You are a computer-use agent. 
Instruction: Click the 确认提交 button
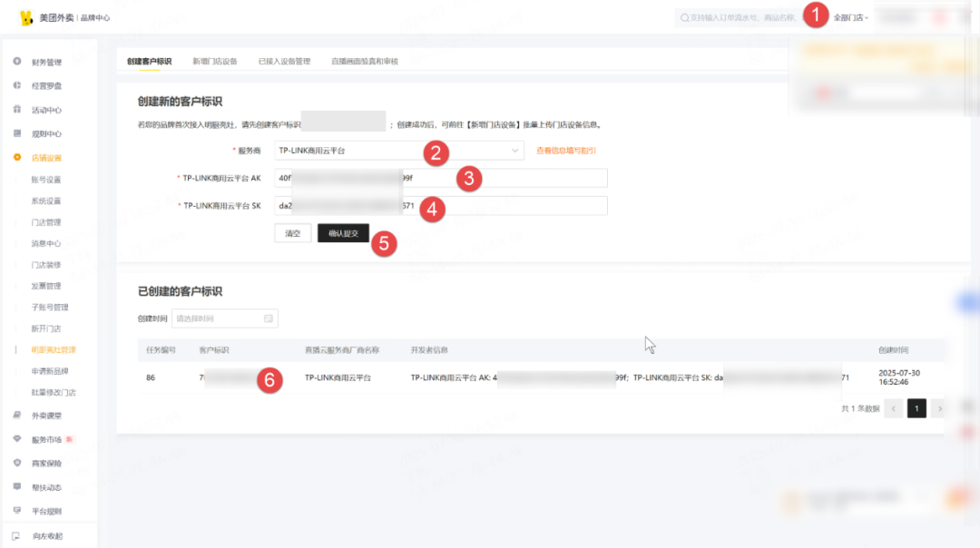(x=343, y=234)
